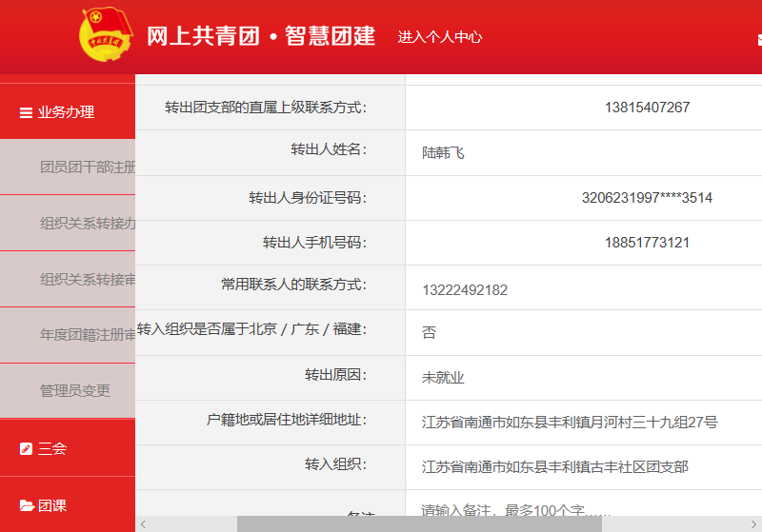
Task: Open the 组织关系转接审批 menu item
Action: [87, 280]
